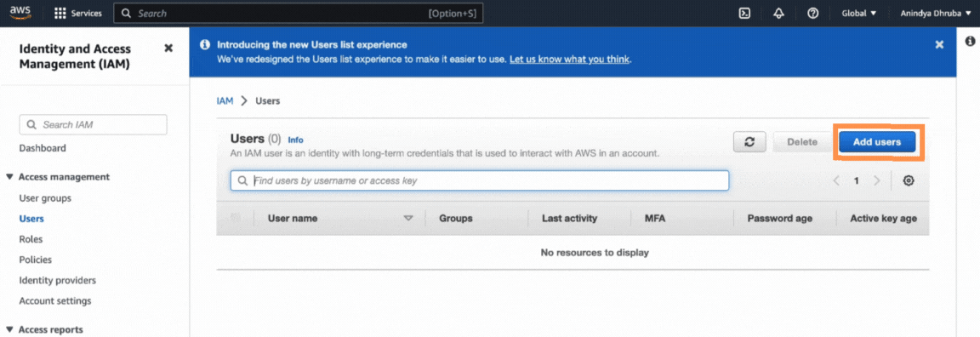Dismiss the new Users list banner
The height and width of the screenshot is (337, 980).
tap(939, 44)
